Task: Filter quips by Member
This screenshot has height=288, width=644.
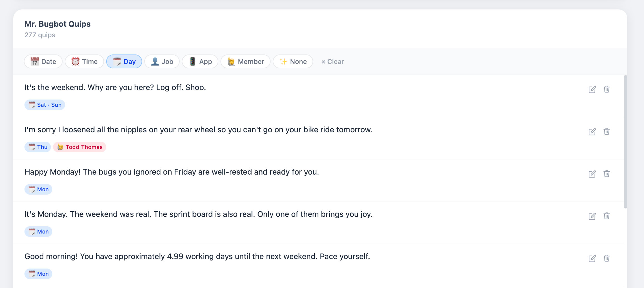Action: [245, 61]
